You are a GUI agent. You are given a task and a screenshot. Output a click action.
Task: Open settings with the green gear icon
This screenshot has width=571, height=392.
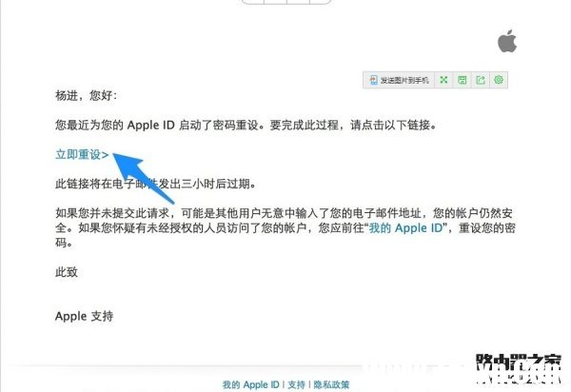click(499, 80)
